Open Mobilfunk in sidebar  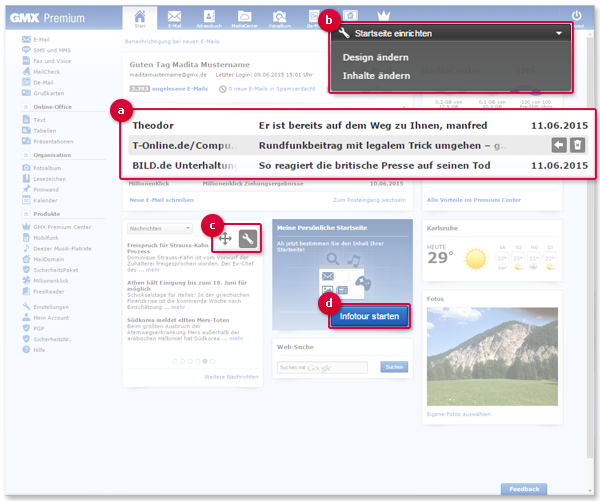click(x=40, y=238)
